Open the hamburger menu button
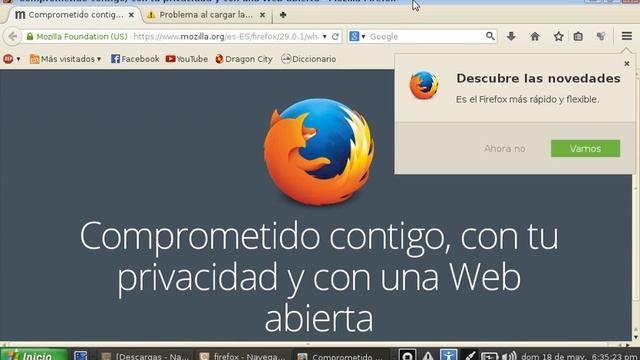Screen dimensions: 640x360 [627, 36]
